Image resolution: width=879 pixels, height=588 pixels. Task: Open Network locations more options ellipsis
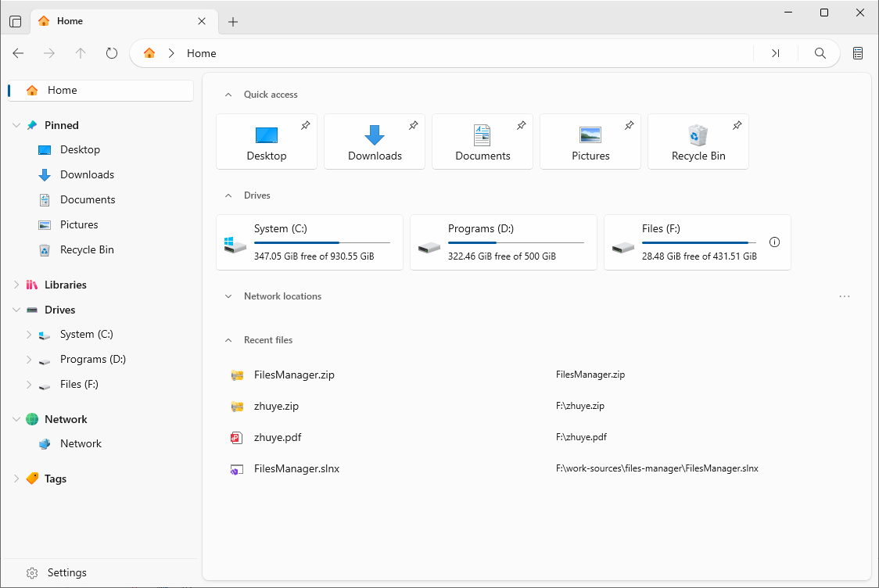(845, 296)
